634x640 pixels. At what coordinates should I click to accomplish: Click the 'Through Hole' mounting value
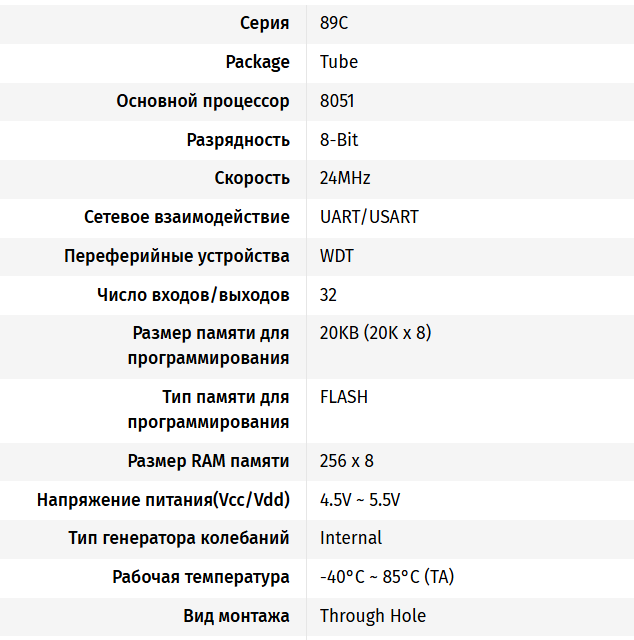click(x=373, y=616)
